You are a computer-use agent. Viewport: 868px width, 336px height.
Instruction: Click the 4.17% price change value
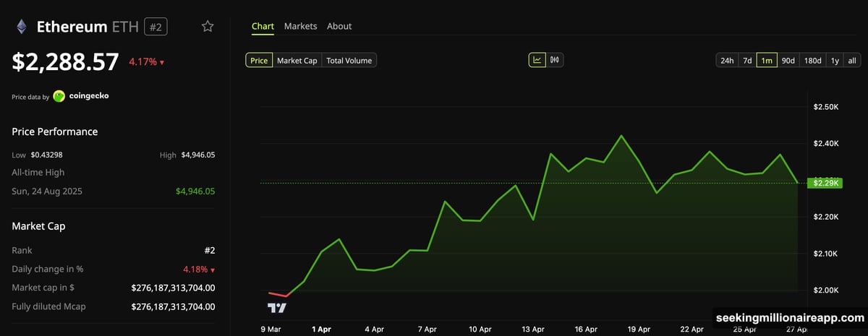(142, 62)
